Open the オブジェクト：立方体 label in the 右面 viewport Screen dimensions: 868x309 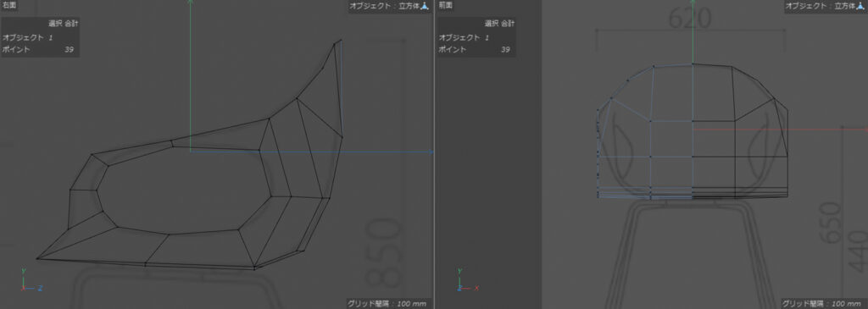click(x=384, y=7)
